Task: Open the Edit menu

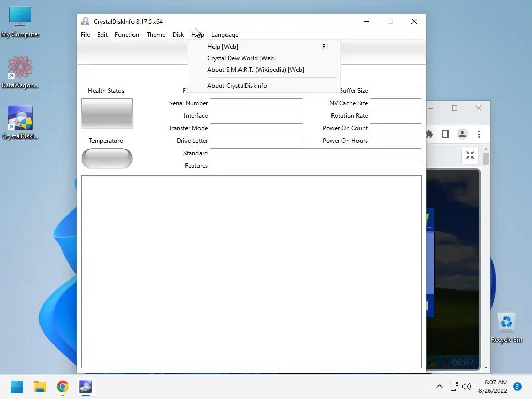Action: click(102, 35)
